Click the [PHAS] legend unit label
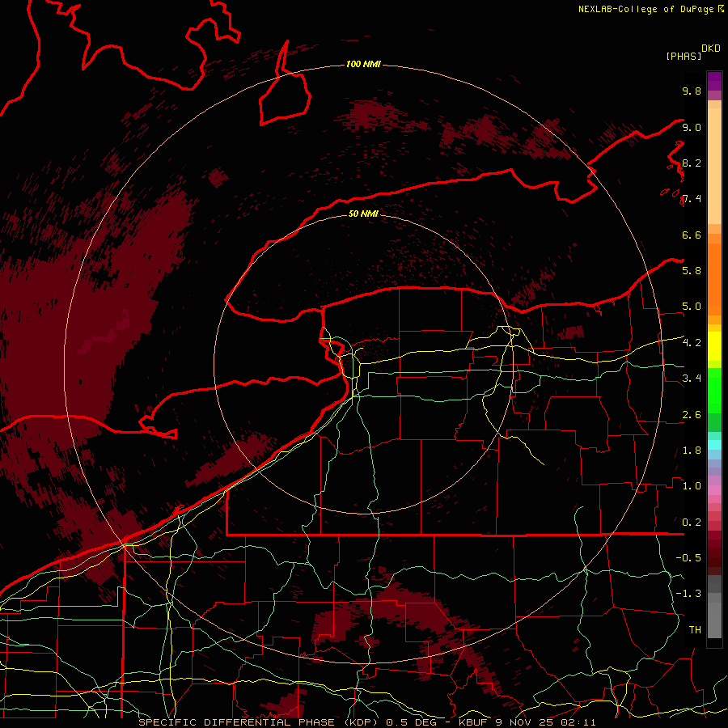The height and width of the screenshot is (728, 728). pyautogui.click(x=684, y=56)
